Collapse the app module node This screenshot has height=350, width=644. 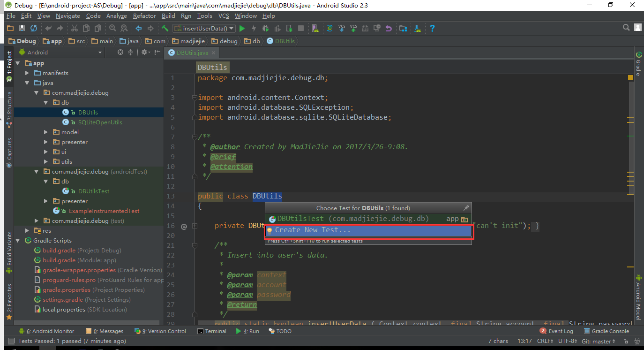pos(18,63)
